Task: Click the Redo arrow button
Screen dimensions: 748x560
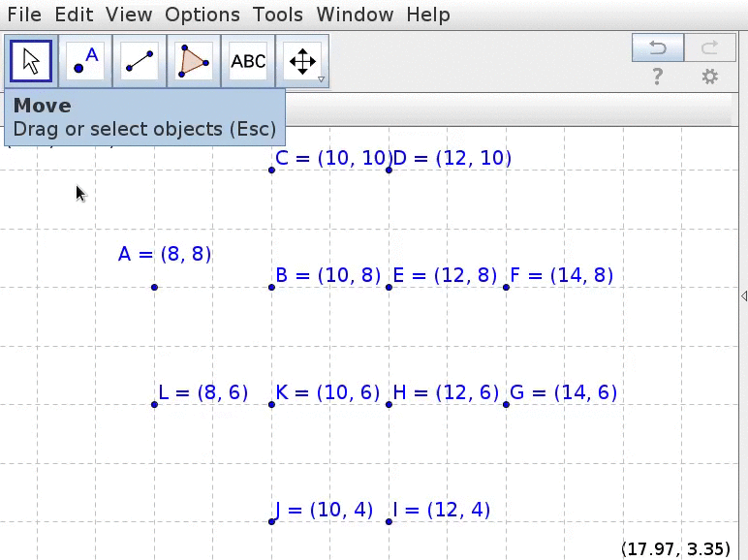Action: 710,47
